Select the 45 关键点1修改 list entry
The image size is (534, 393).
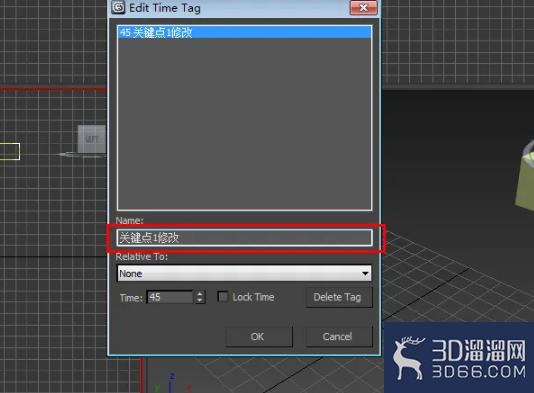pos(244,32)
